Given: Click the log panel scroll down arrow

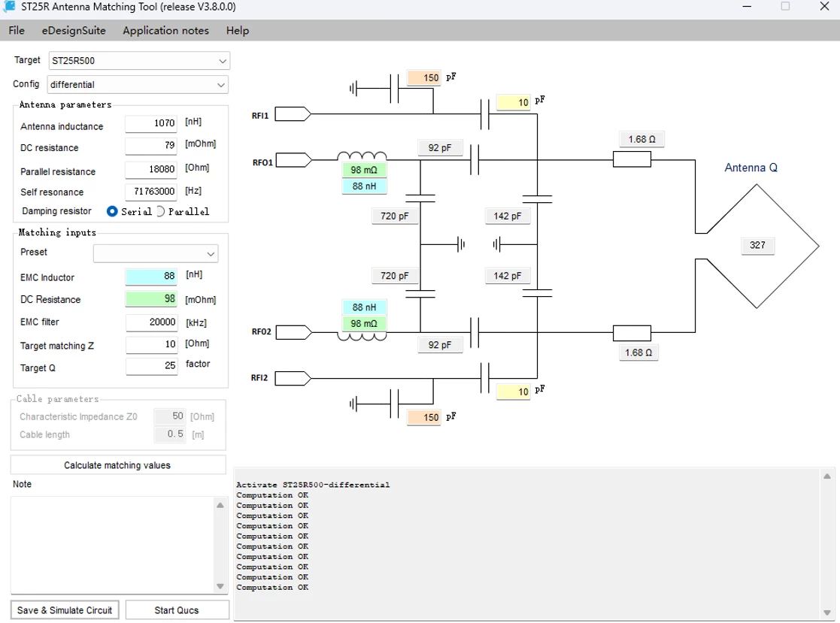Looking at the screenshot, I should pos(827,612).
